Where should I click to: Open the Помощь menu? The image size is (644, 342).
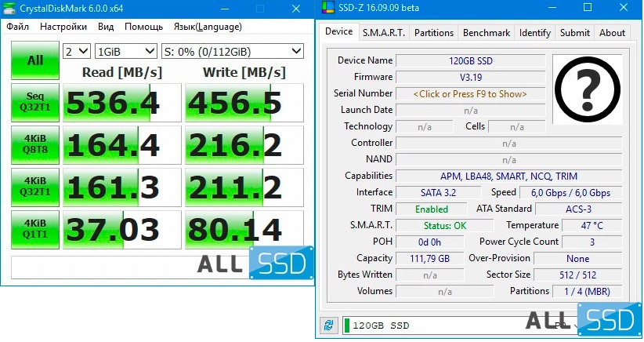pos(143,27)
